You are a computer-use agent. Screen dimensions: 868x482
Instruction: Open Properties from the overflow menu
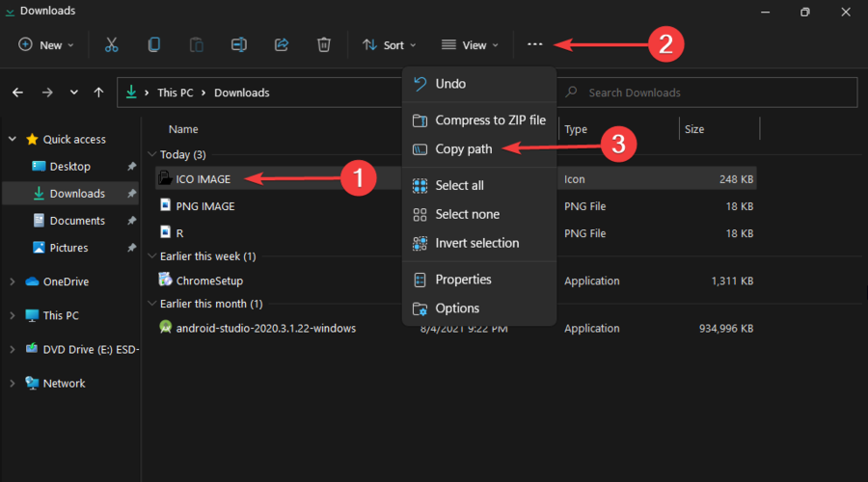[463, 280]
